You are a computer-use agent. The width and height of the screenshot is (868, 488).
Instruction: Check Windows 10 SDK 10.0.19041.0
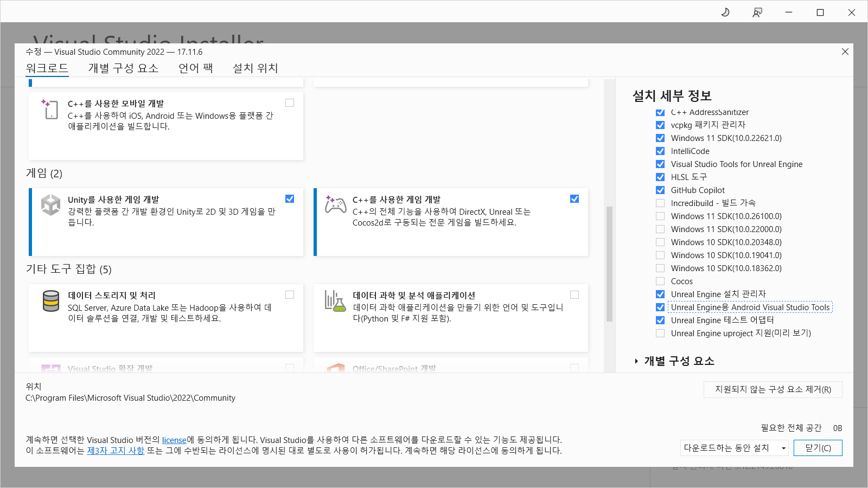pos(660,255)
